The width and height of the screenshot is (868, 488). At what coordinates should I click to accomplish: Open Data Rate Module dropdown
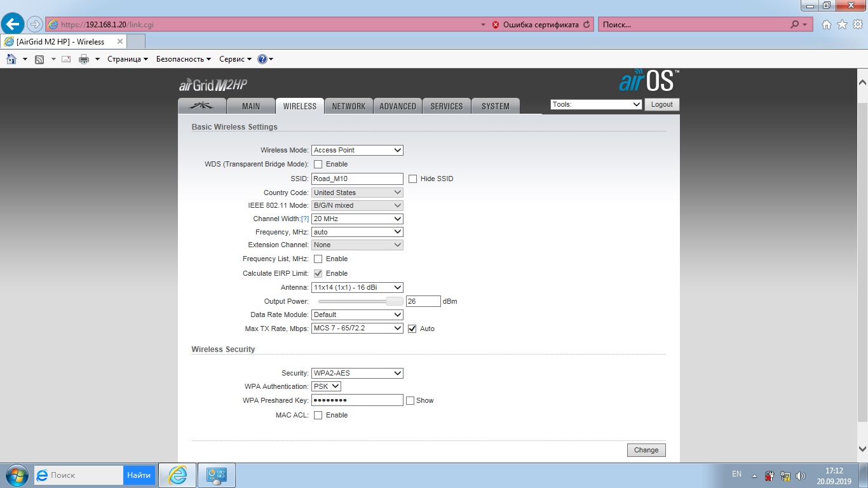(x=357, y=315)
